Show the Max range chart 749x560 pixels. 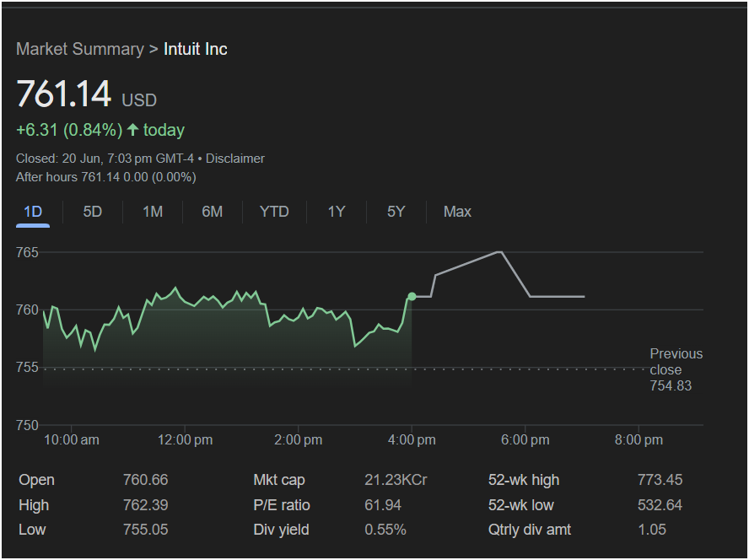[457, 212]
